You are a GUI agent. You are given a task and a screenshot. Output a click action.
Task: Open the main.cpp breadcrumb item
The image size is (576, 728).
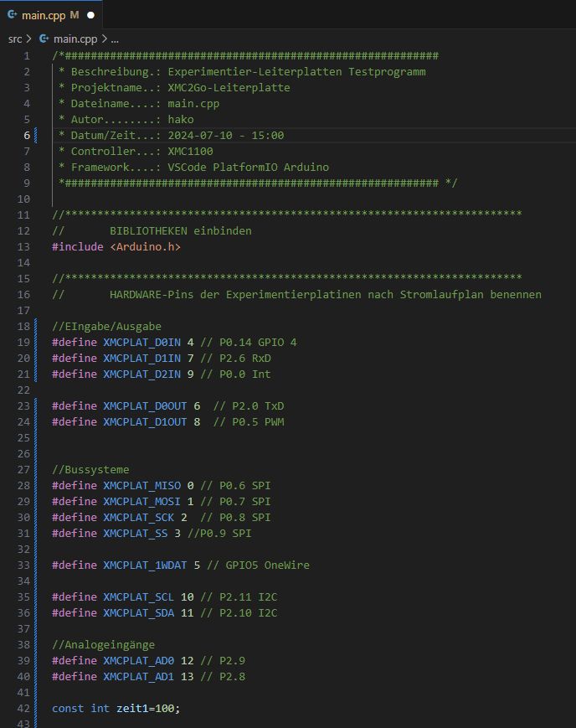pos(75,39)
